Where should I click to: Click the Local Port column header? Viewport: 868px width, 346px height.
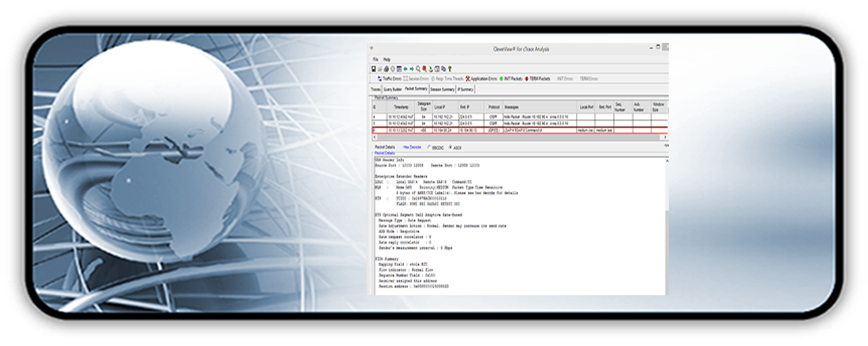[586, 107]
